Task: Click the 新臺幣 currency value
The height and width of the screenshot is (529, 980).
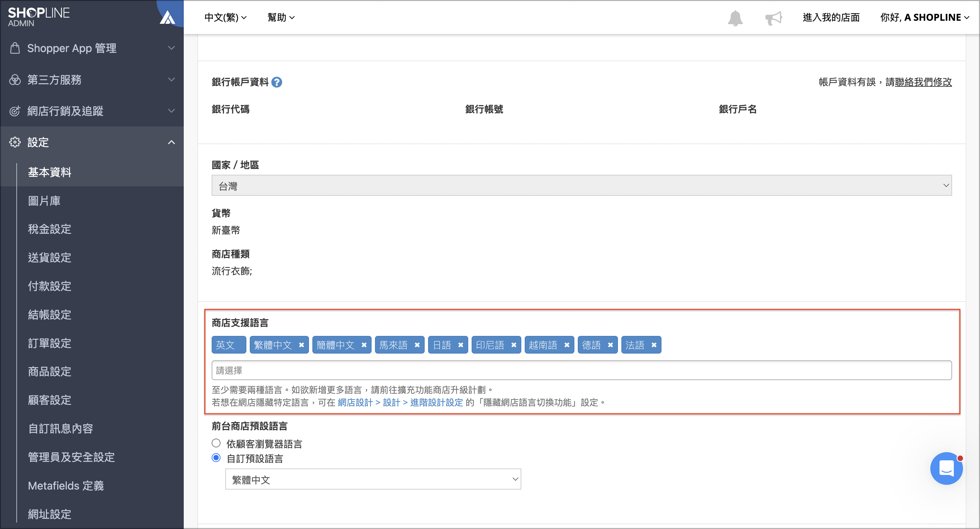Action: [226, 230]
